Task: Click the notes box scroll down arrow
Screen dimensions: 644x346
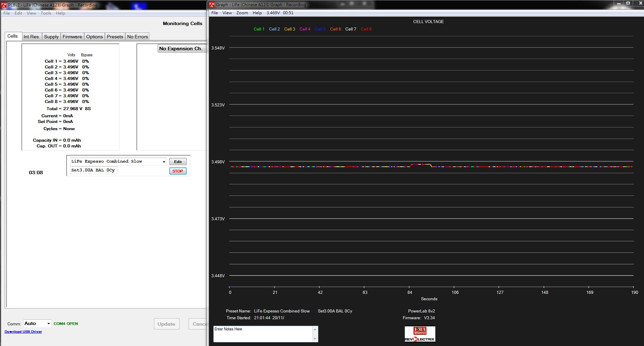Action: (315, 339)
